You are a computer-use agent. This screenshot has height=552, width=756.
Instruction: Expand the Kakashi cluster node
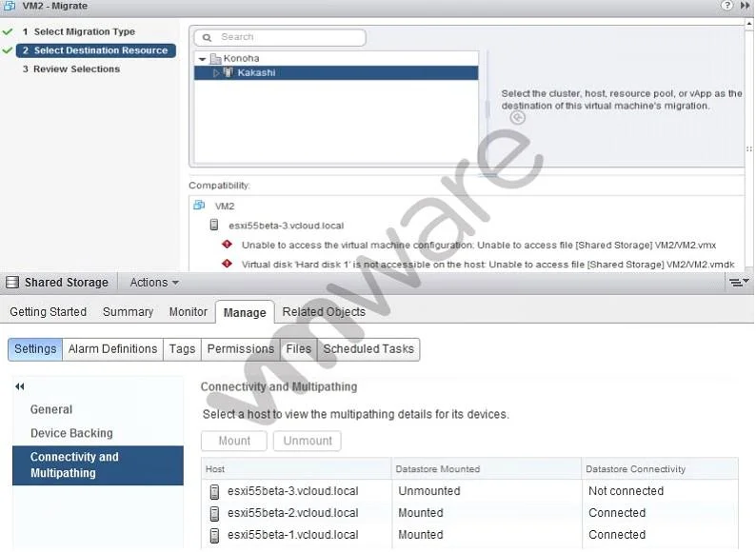tap(216, 72)
